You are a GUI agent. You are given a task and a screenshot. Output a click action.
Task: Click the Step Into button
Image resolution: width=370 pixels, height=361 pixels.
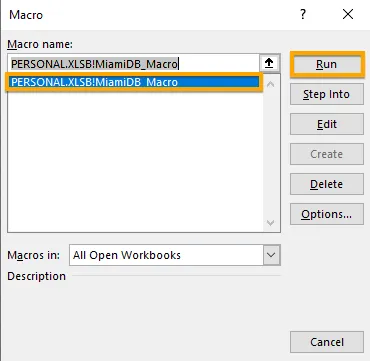point(326,94)
